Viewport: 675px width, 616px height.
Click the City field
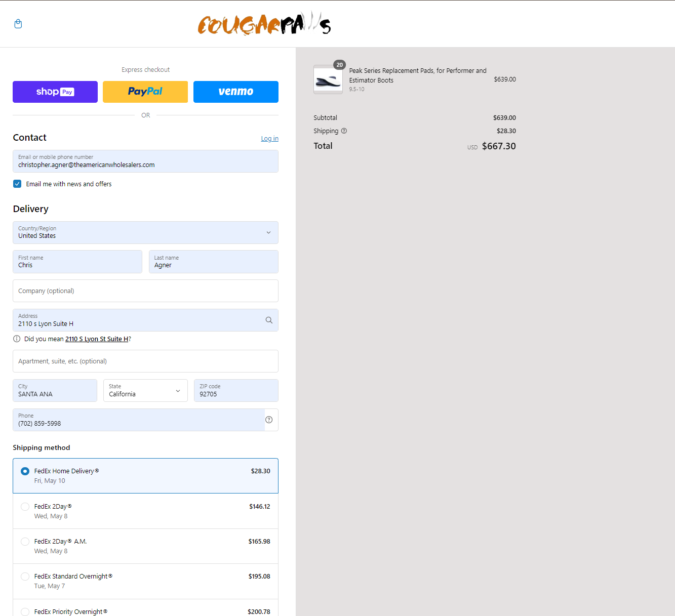55,390
